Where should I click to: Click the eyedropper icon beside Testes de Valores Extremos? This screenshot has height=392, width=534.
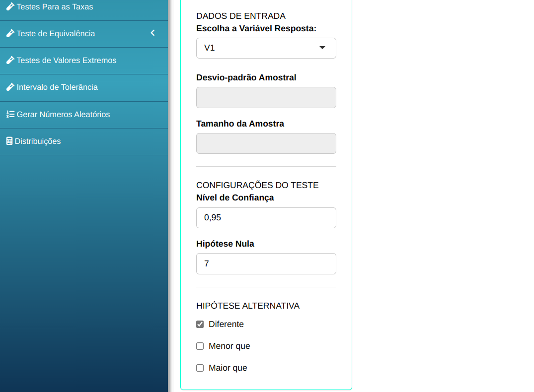pyautogui.click(x=10, y=61)
